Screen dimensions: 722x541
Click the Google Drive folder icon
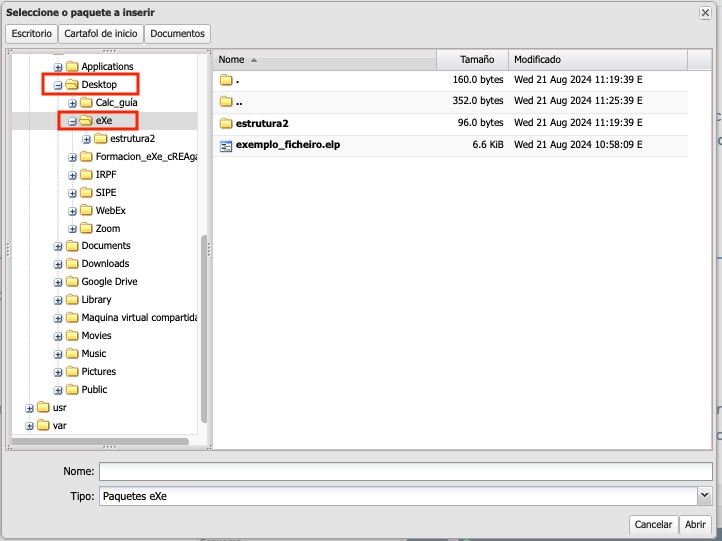click(72, 282)
